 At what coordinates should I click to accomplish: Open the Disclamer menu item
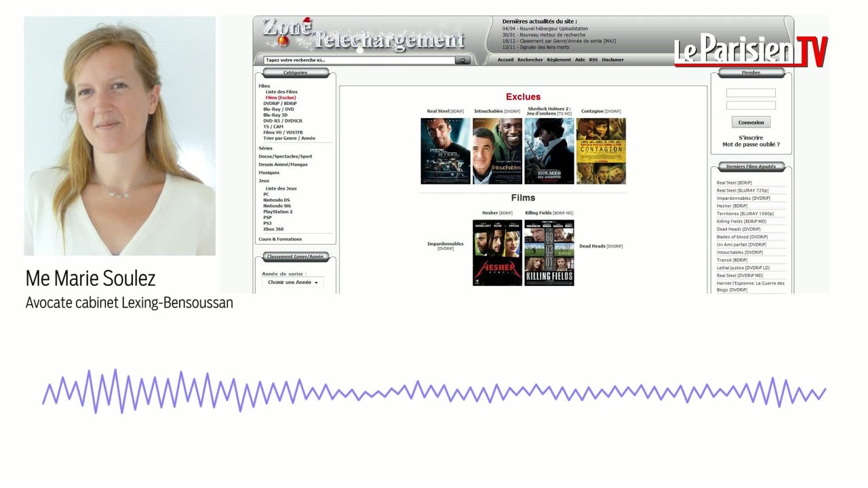point(612,60)
